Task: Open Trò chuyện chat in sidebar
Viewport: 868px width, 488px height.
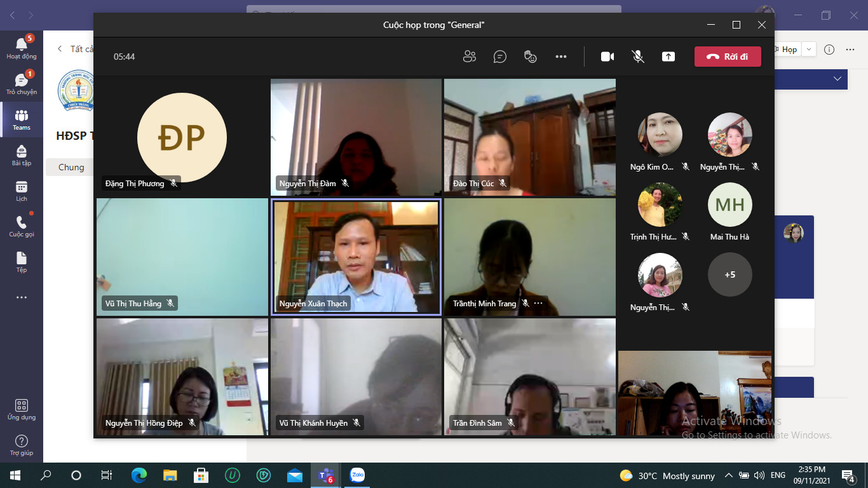Action: click(x=22, y=83)
